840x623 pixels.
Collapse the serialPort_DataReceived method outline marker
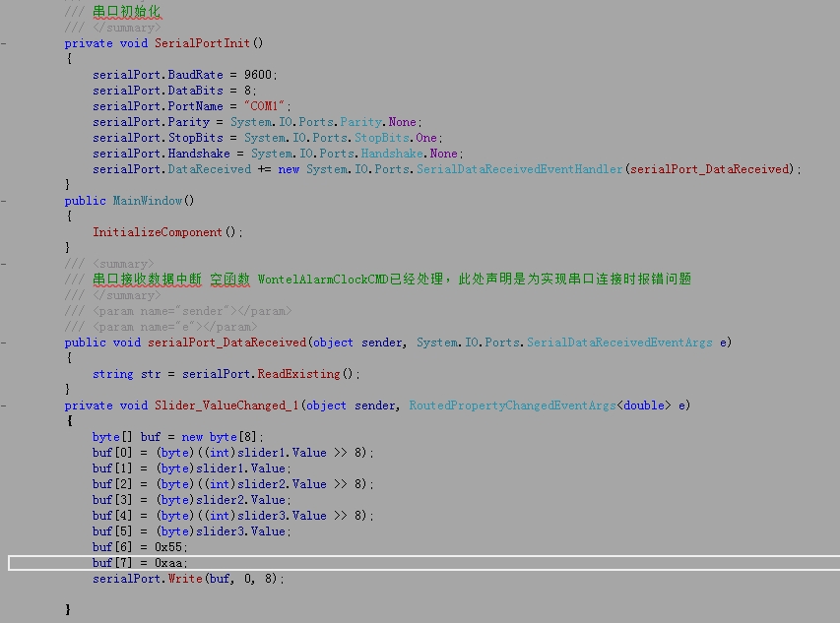(3, 343)
